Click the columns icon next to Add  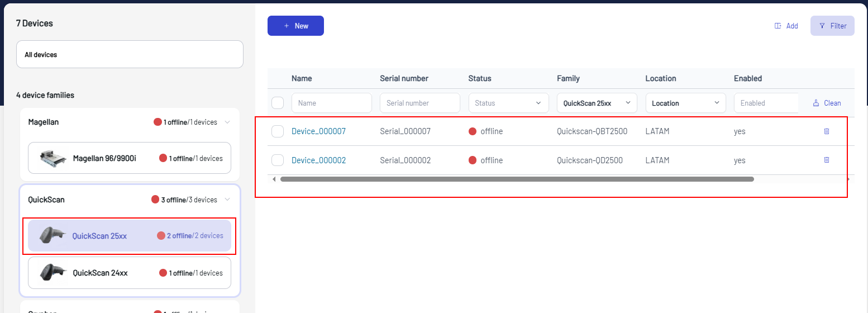778,26
